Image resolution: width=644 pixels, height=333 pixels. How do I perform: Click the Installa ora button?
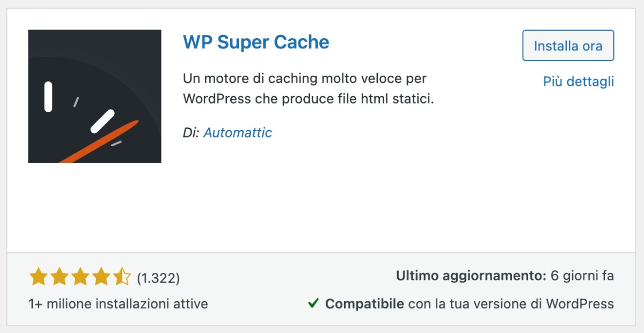click(568, 46)
